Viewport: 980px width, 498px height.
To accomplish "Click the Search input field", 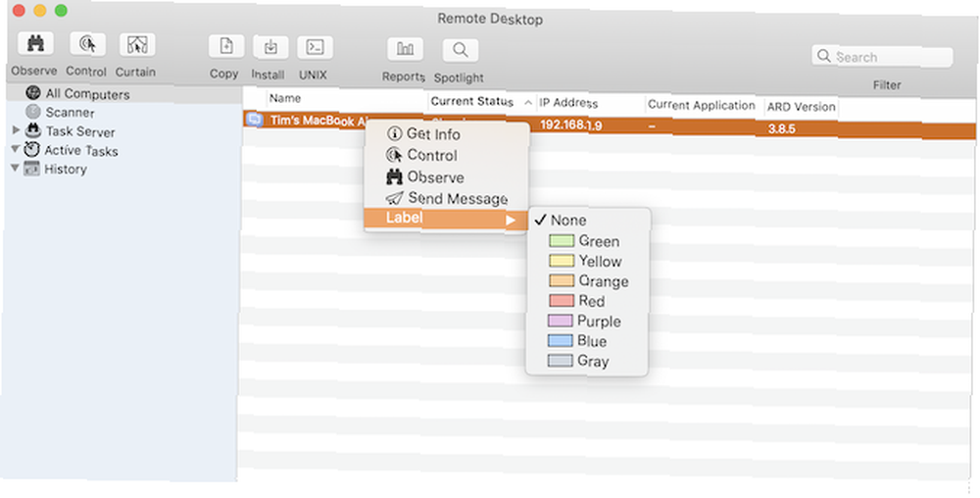I will click(883, 56).
